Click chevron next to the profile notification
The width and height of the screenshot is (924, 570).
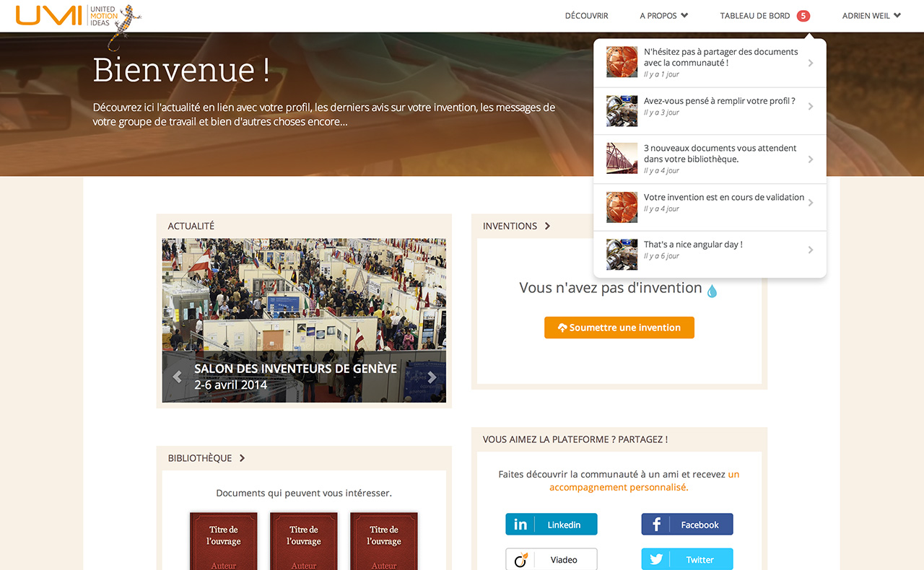click(811, 106)
